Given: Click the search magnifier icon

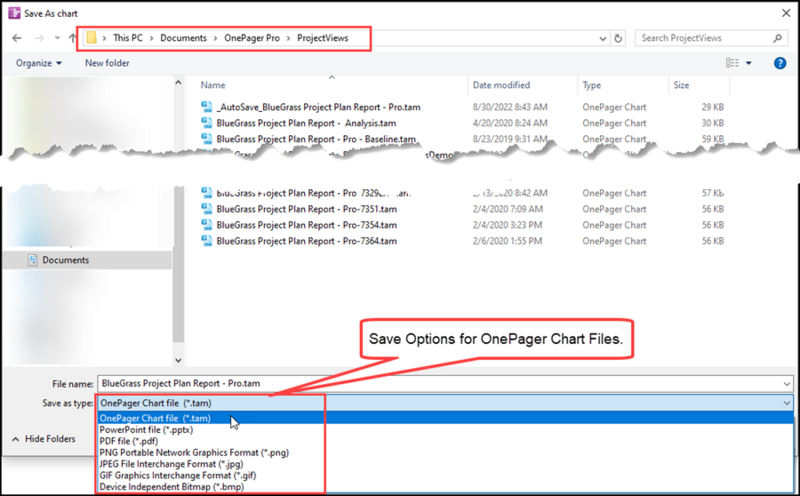Looking at the screenshot, I should tap(777, 38).
